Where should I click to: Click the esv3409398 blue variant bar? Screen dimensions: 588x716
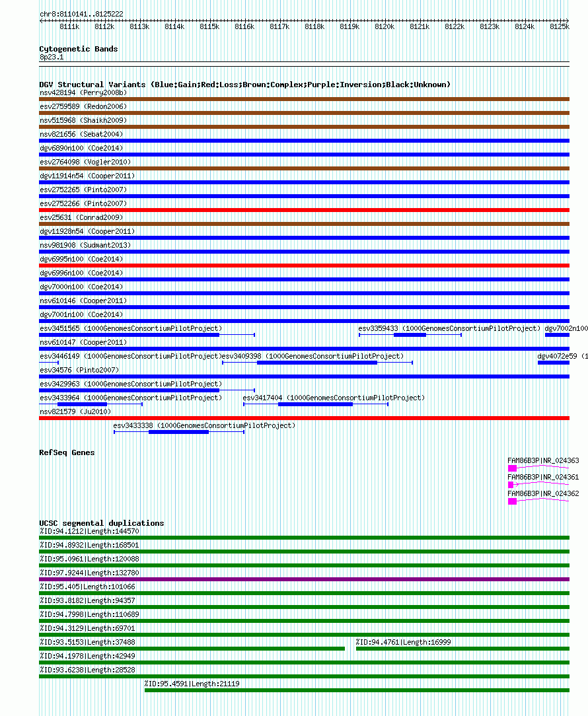click(x=317, y=363)
